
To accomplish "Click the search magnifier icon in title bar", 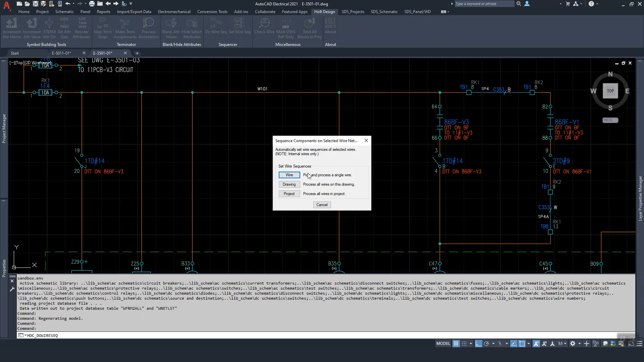I will (x=519, y=4).
